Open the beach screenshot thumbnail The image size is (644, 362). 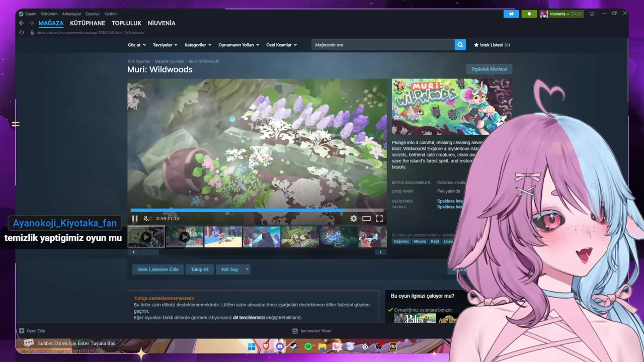pos(223,237)
